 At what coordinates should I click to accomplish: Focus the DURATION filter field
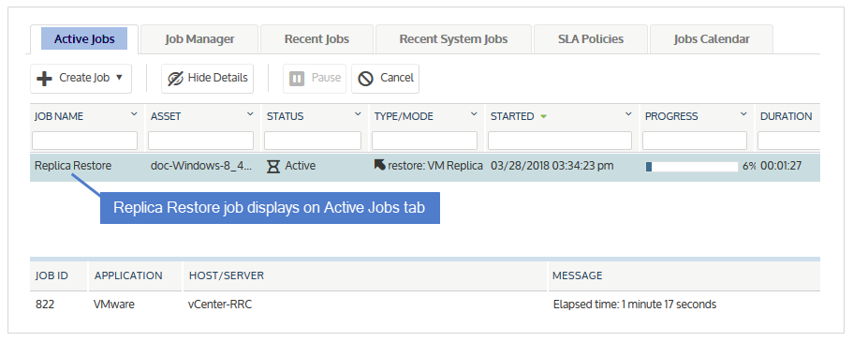pyautogui.click(x=788, y=141)
